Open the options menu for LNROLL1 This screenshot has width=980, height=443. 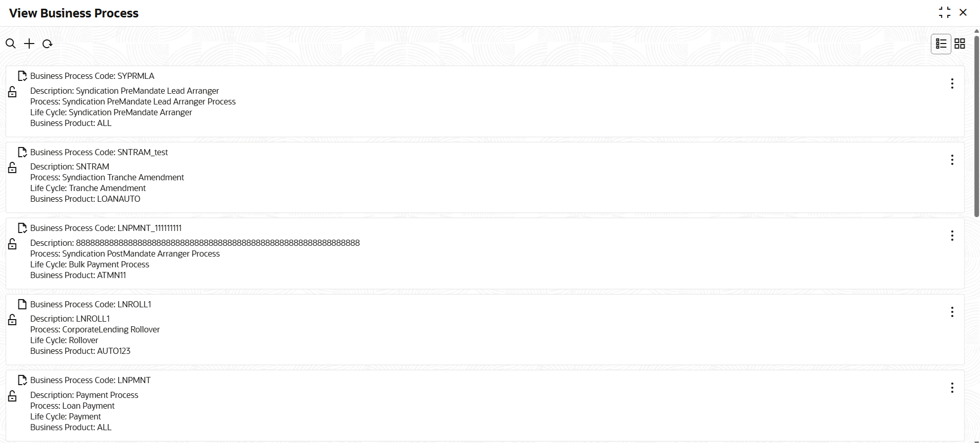click(952, 312)
